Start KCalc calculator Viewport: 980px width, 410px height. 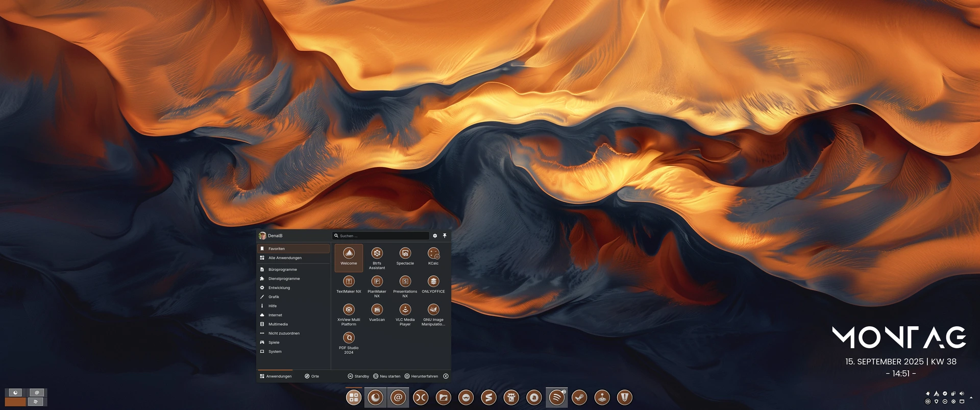click(433, 254)
